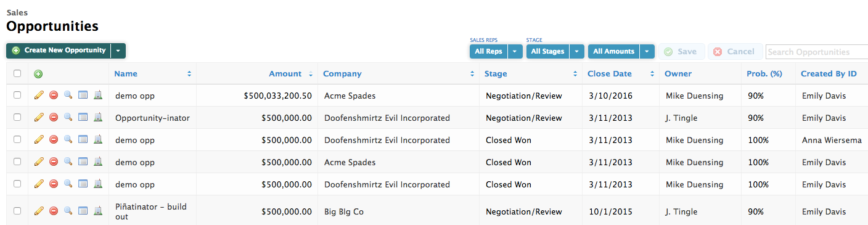Click the company building icon on Piñatinator row
868x225 pixels.
coord(97,211)
